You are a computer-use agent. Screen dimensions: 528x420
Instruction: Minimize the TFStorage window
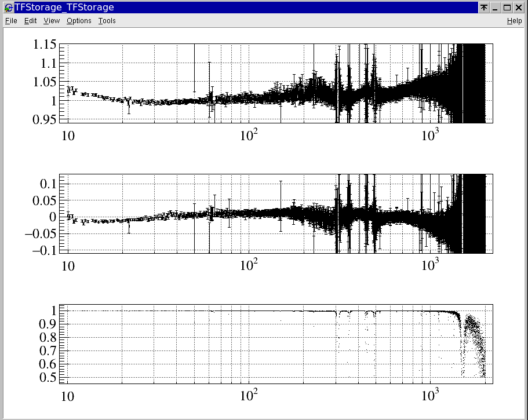[495, 8]
